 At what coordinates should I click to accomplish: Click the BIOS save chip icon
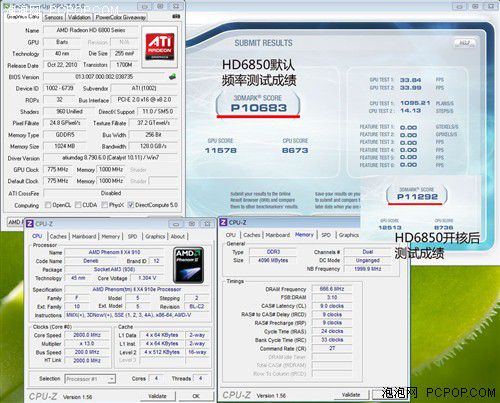tap(172, 77)
